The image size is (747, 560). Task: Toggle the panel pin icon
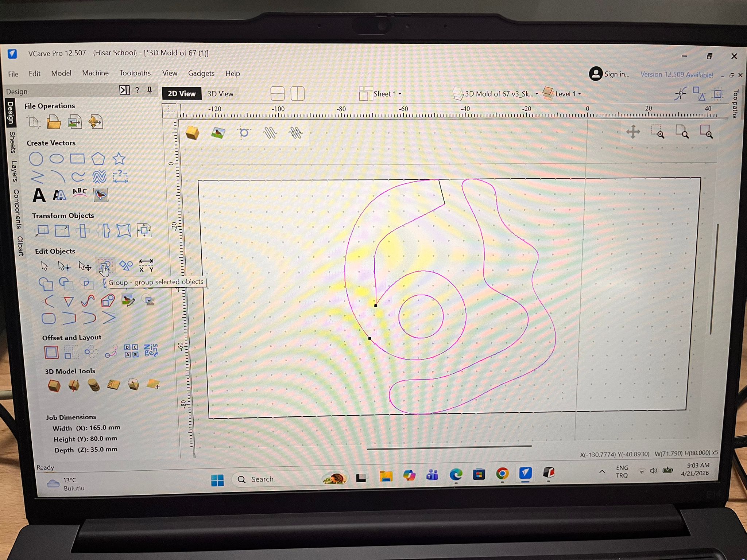point(150,90)
